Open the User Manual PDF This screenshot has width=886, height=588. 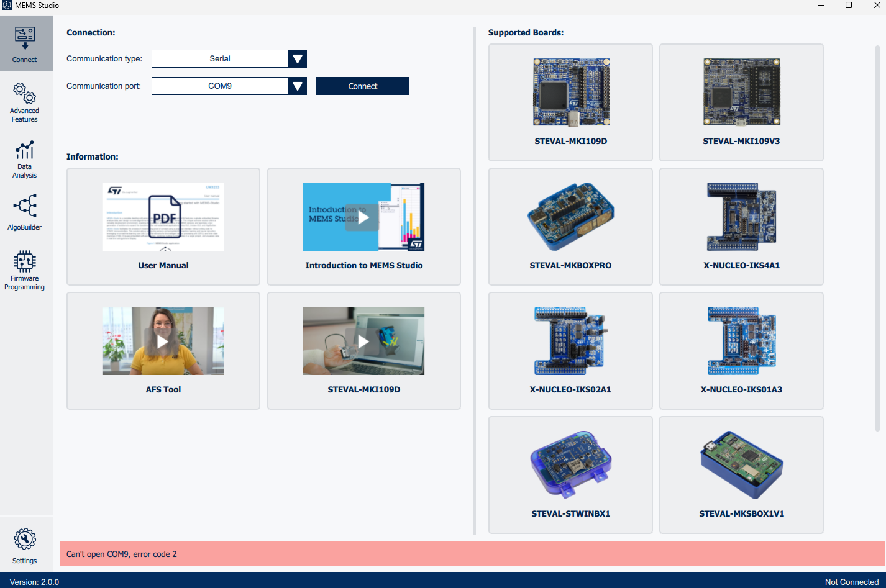click(x=163, y=216)
